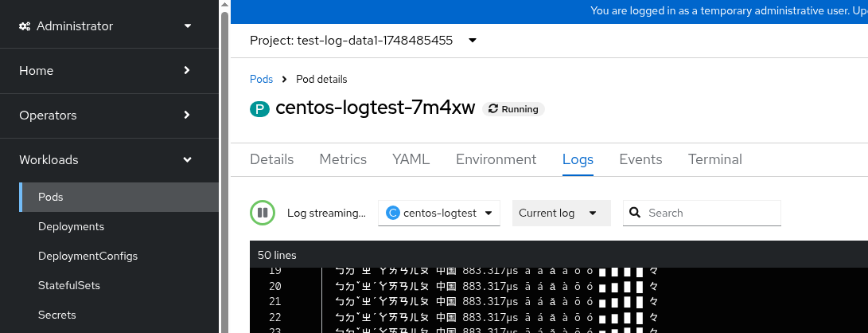The height and width of the screenshot is (333, 868).
Task: Expand the Home navigation section
Action: 108,71
